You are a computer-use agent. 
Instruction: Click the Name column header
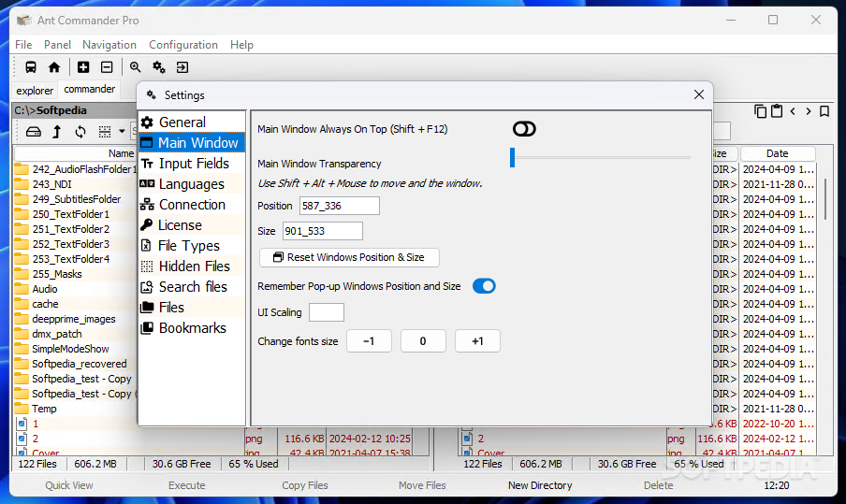tap(75, 153)
